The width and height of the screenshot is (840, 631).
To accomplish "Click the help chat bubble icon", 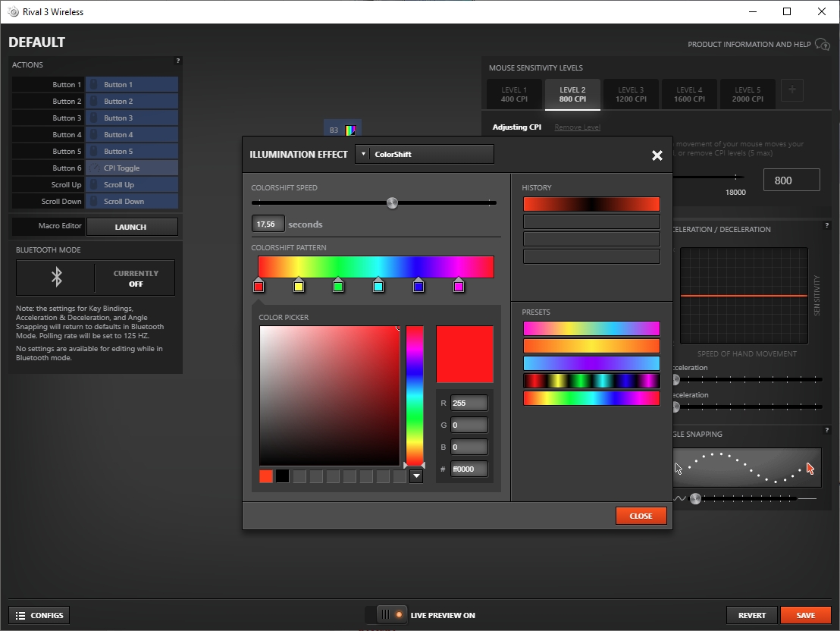I will tap(823, 44).
